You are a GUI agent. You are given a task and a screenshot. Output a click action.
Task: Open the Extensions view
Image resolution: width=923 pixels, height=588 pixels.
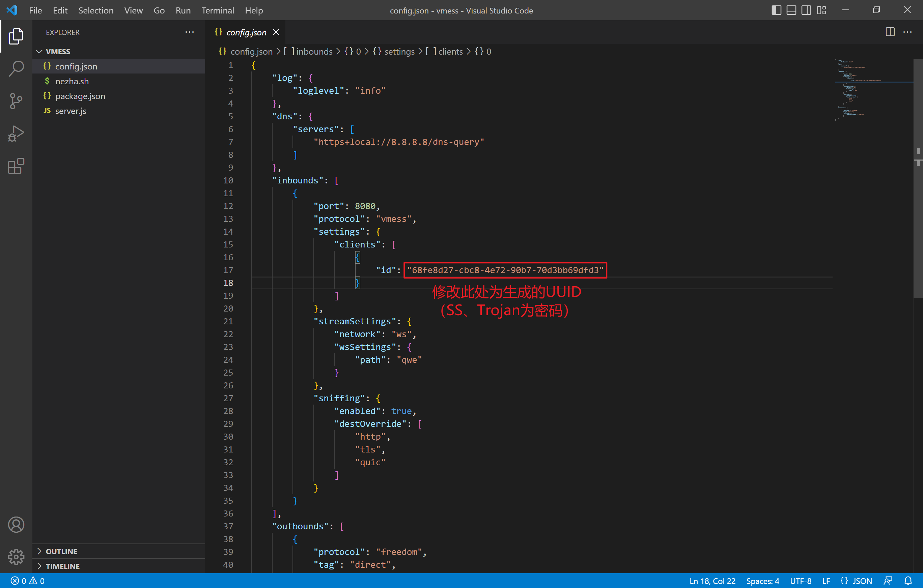16,166
